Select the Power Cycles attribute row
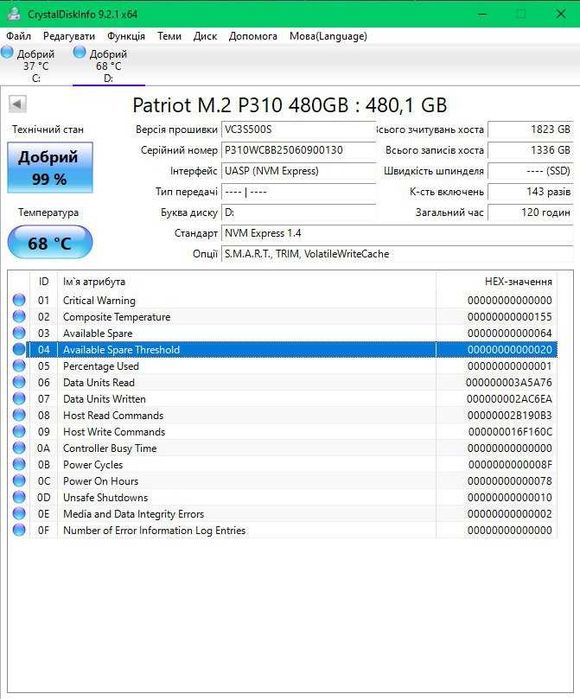 pos(283,465)
